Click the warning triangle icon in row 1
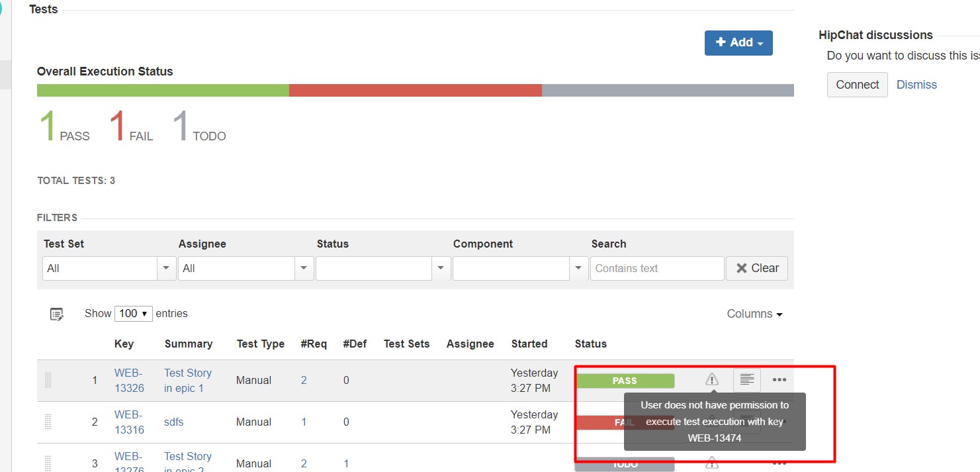 [711, 379]
